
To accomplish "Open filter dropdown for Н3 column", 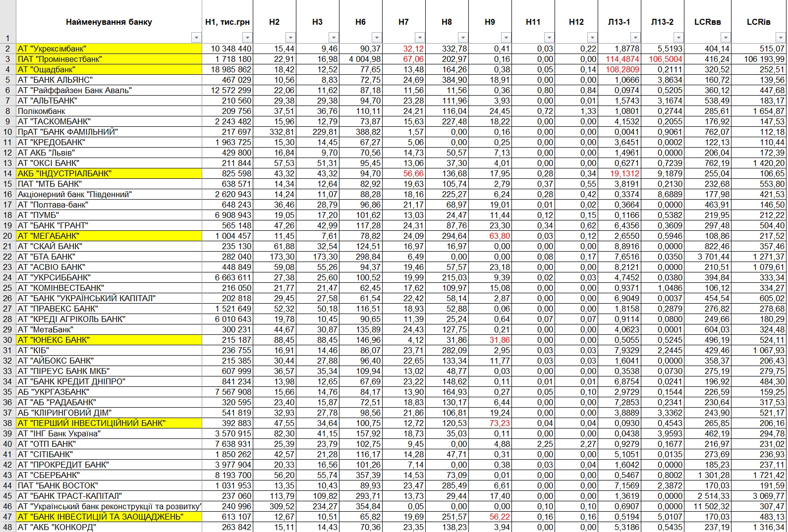I will 334,38.
